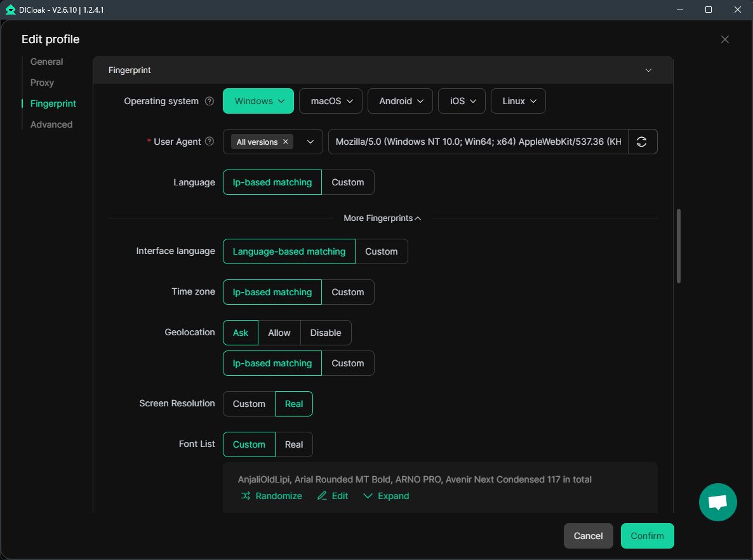Open the User Agent versions dropdown arrow
Image resolution: width=753 pixels, height=560 pixels.
(310, 142)
